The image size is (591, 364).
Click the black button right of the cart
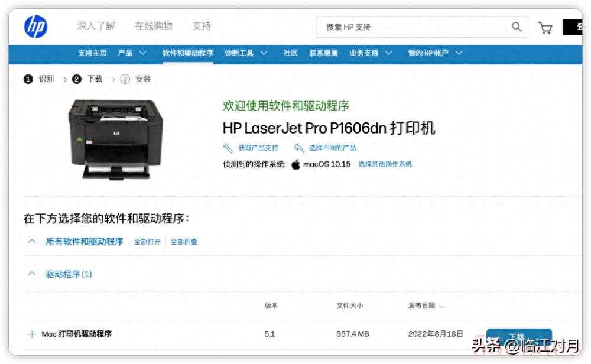click(573, 27)
